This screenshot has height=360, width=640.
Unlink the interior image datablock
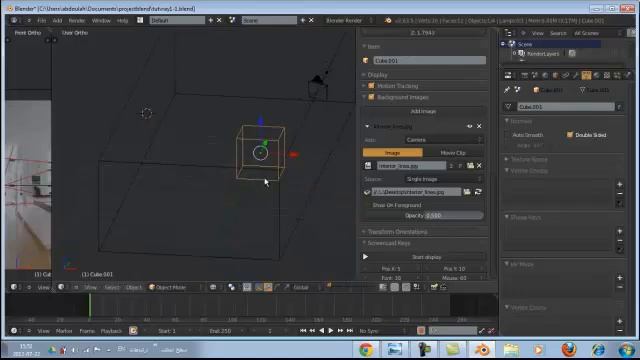[x=479, y=166]
